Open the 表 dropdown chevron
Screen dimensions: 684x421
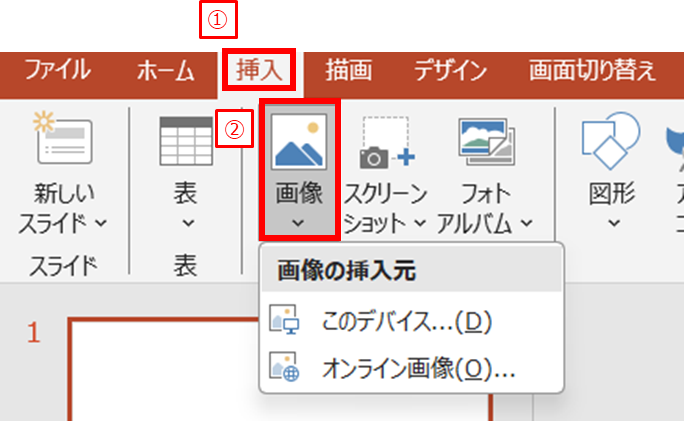click(186, 222)
